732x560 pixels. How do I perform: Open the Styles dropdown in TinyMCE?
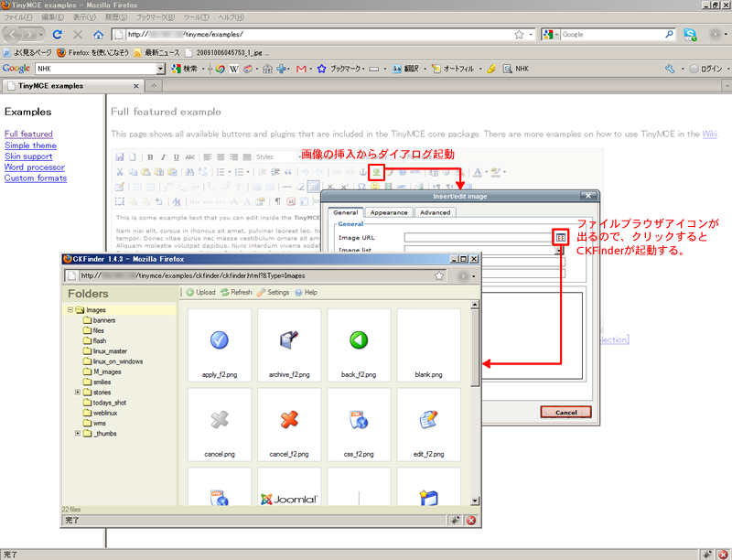pyautogui.click(x=277, y=156)
